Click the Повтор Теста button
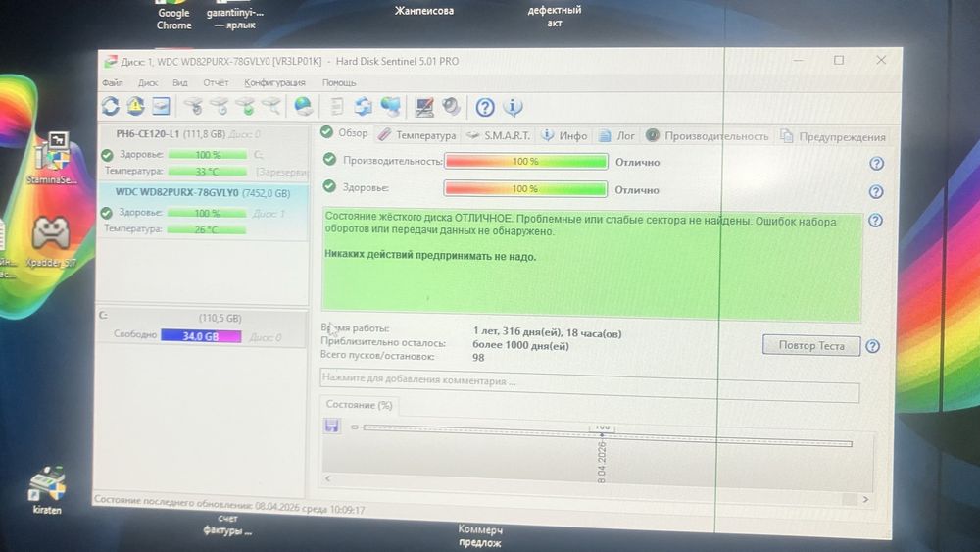 click(x=811, y=346)
